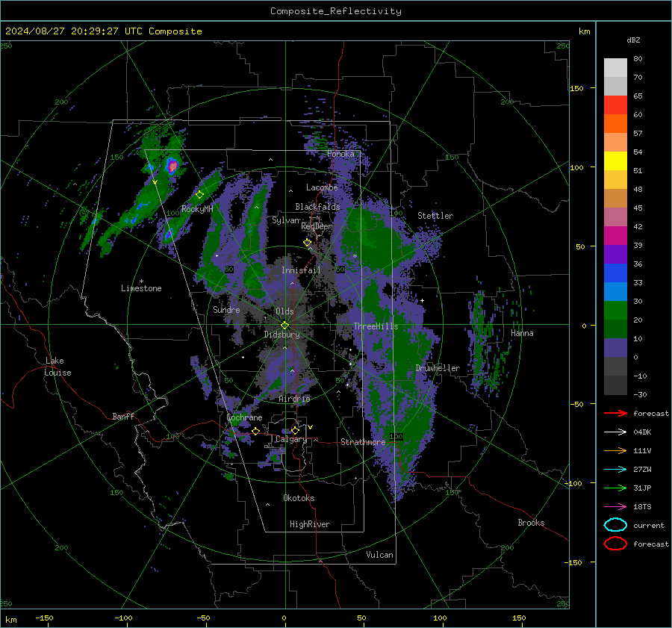The image size is (672, 628).
Task: Click the ThreeHills town label
Action: pos(376,326)
